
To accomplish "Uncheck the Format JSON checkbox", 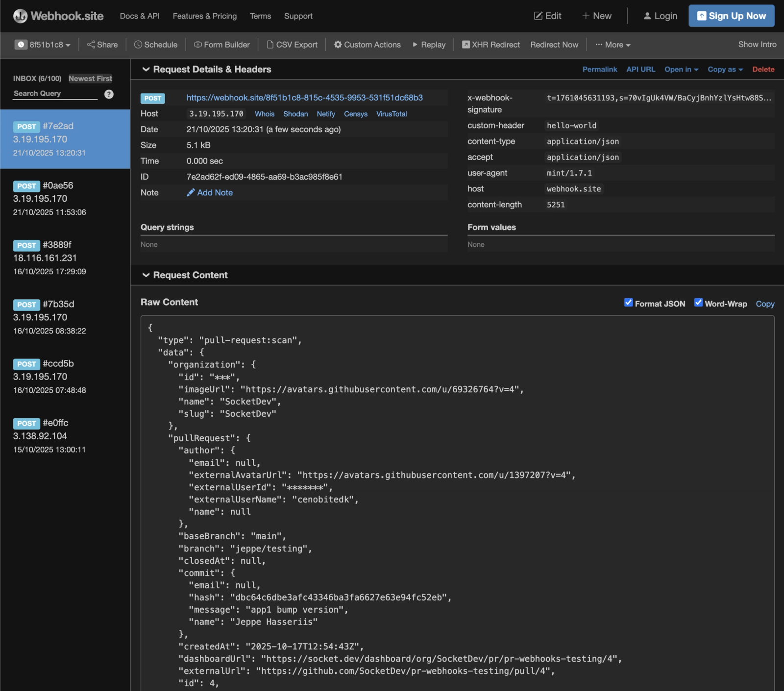I will (628, 303).
